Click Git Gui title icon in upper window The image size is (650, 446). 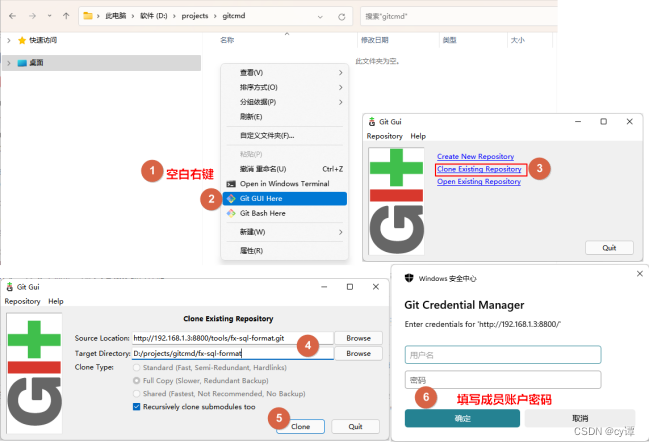(x=372, y=121)
